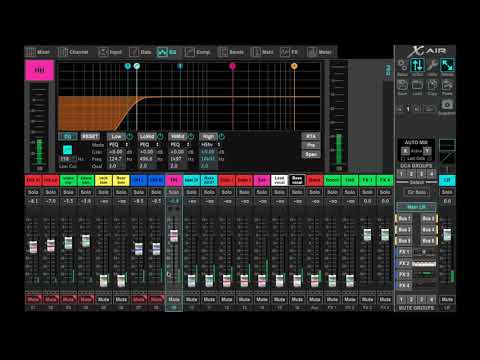Switch to the Input tab

pos(110,52)
